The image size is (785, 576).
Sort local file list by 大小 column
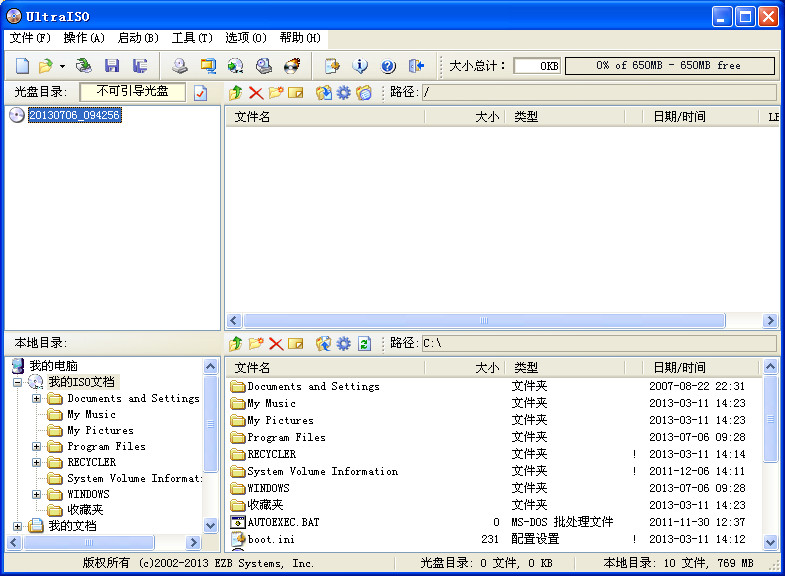pos(465,368)
